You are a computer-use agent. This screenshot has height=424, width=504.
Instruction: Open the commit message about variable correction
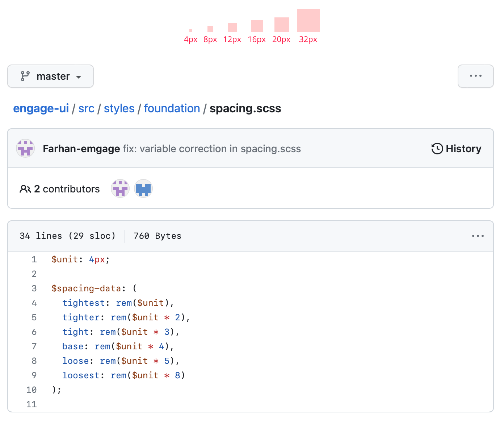pos(212,149)
